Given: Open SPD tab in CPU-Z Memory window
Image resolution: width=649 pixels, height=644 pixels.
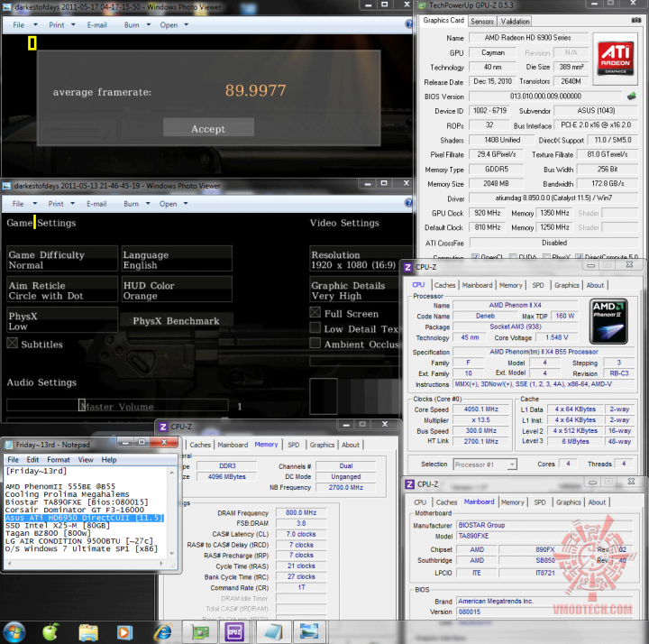Looking at the screenshot, I should point(294,445).
